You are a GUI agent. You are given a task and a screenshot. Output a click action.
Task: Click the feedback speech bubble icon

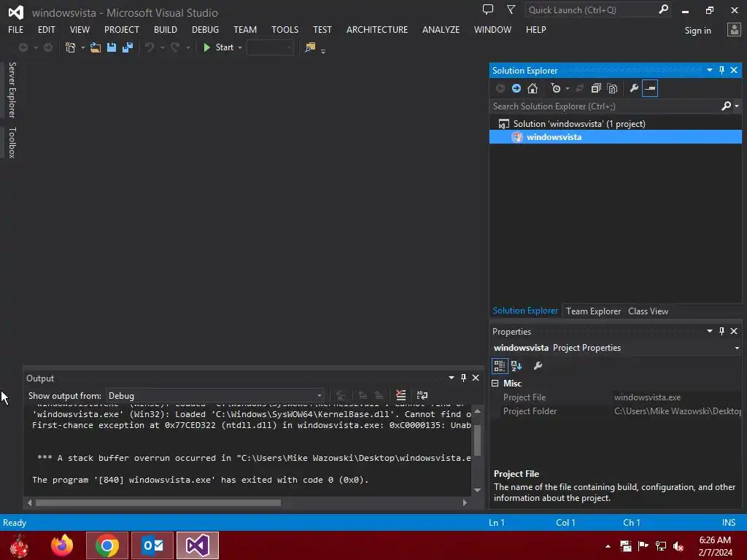(488, 9)
